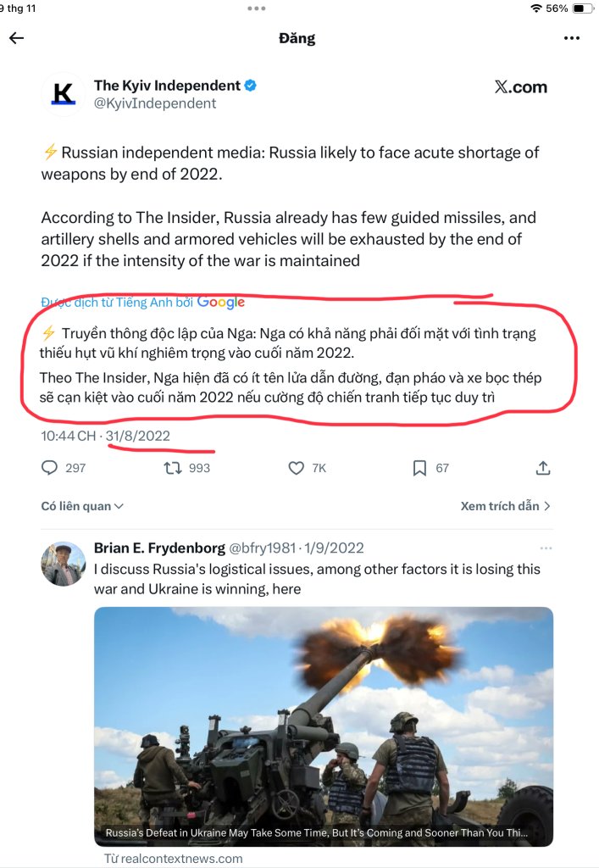
Task: Open more options on Frydenborg's reply
Action: point(546,548)
